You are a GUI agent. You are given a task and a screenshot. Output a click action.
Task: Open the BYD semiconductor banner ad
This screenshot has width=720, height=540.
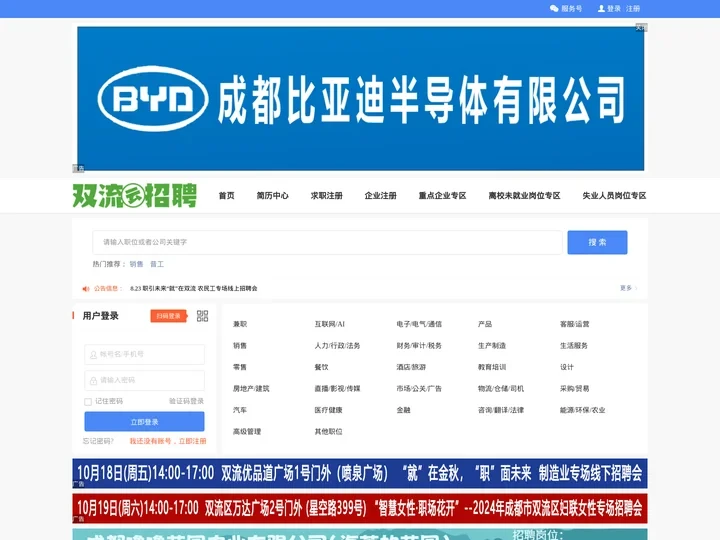tap(360, 99)
